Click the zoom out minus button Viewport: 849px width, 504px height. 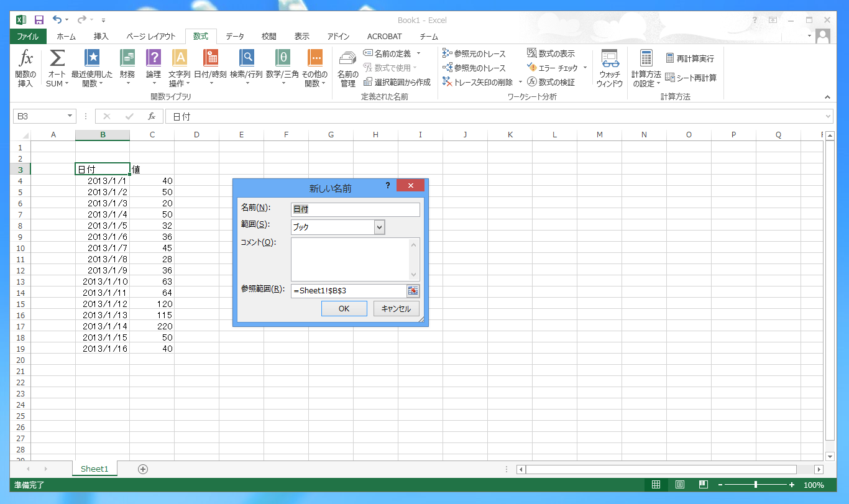tap(720, 485)
